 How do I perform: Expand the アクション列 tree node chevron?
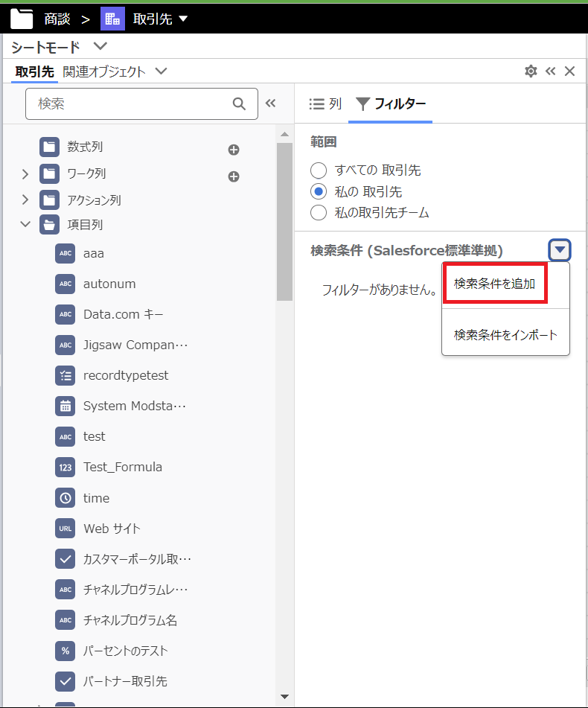25,200
